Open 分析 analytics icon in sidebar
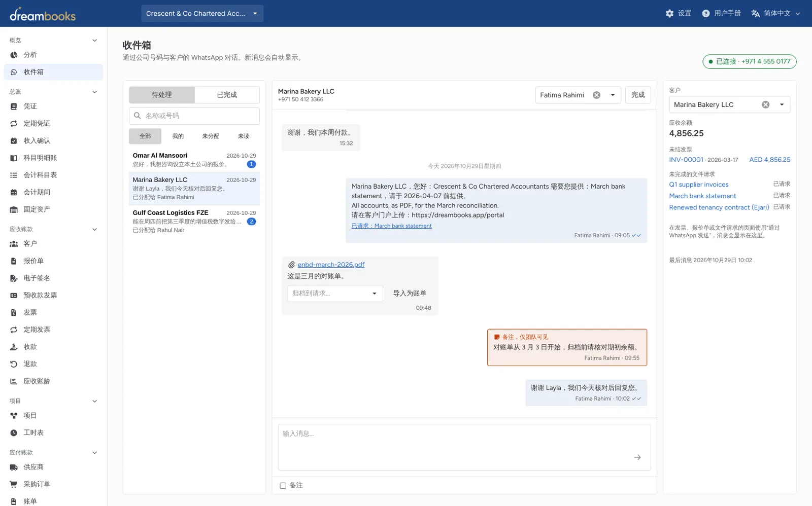This screenshot has width=812, height=506. (14, 55)
